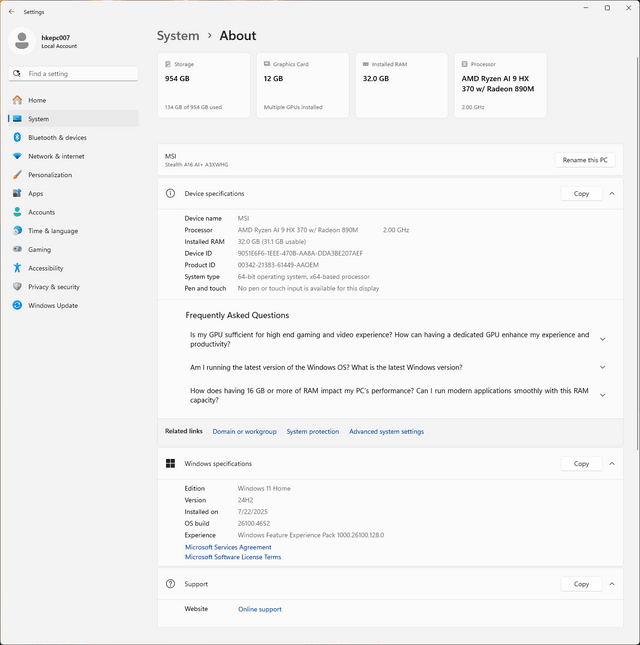
Task: Click the Windows logo icon beside Windows specifications
Action: 170,464
